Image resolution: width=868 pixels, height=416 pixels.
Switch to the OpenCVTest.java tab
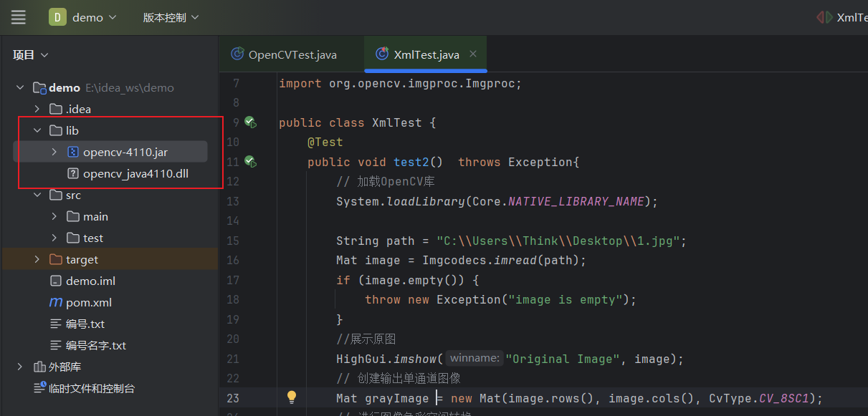pyautogui.click(x=284, y=54)
